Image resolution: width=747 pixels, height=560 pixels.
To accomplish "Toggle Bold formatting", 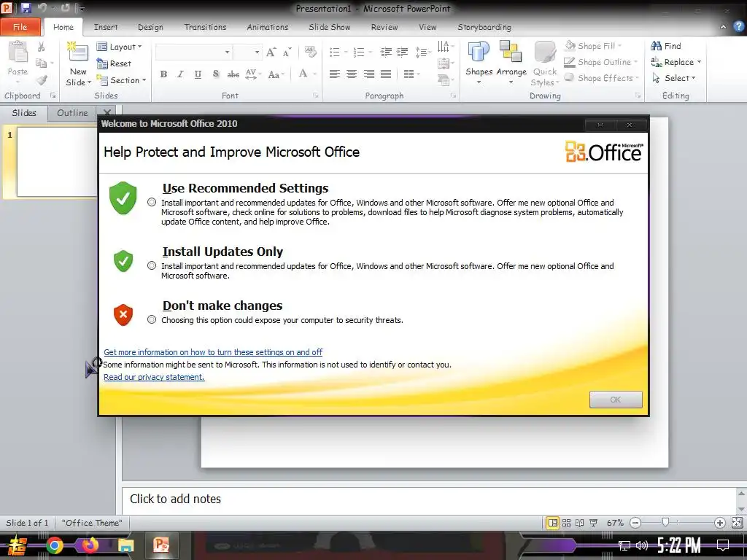I will tap(163, 74).
